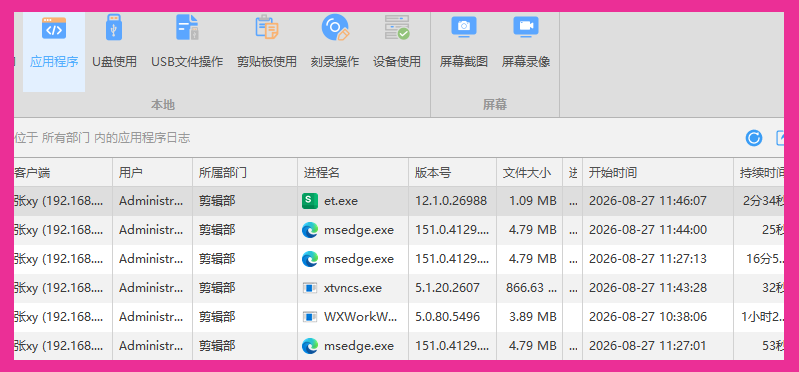
Task: Click Administr... in the et.exe row
Action: click(x=151, y=201)
